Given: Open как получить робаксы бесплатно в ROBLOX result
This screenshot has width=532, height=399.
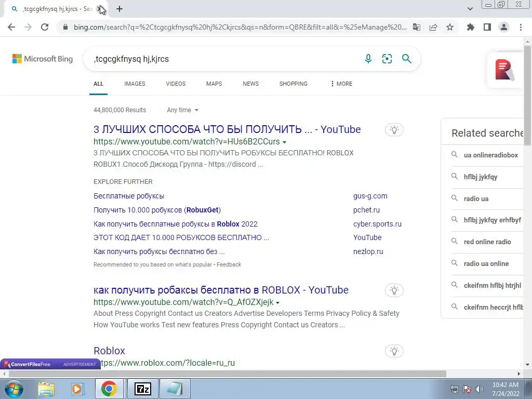Looking at the screenshot, I should point(221,290).
